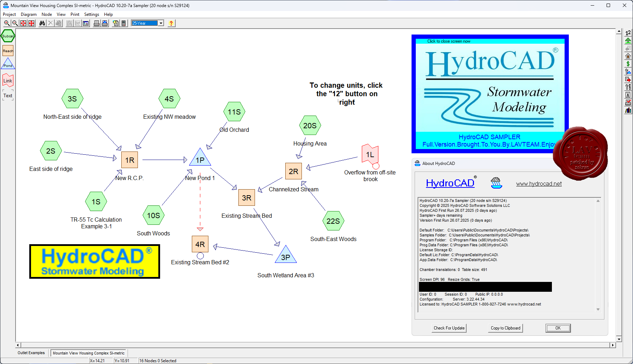Viewport: 633px width, 364px height.
Task: Click the yellow question mark help icon
Action: click(171, 23)
